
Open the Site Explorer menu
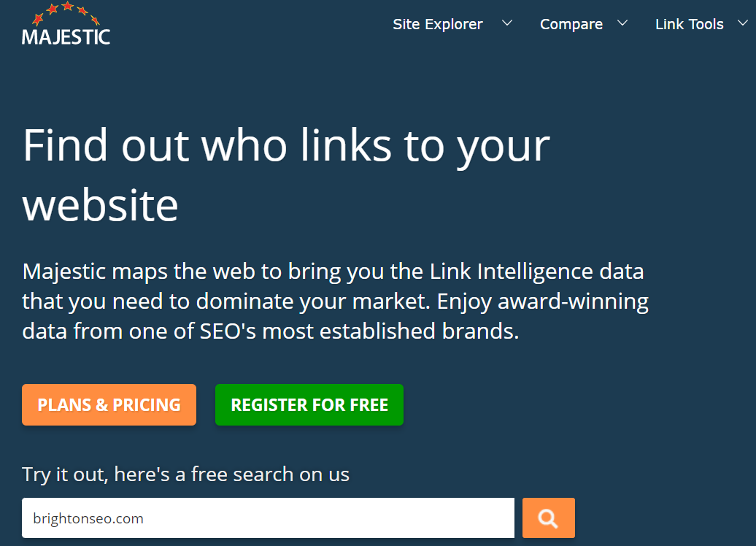[x=438, y=24]
